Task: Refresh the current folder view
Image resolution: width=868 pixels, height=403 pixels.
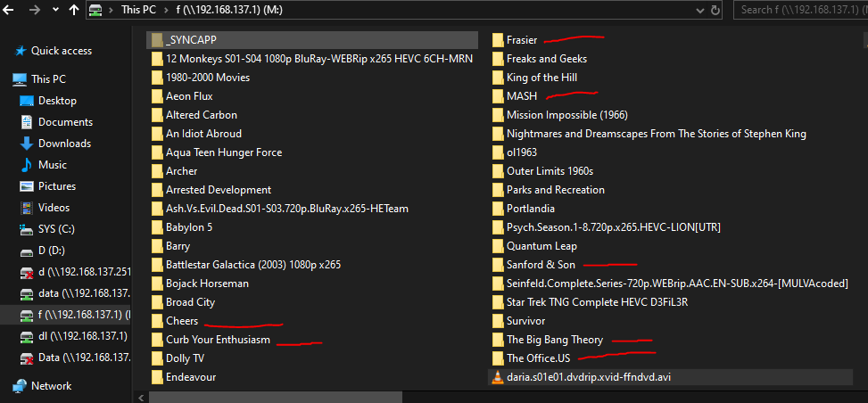Action: [x=715, y=10]
